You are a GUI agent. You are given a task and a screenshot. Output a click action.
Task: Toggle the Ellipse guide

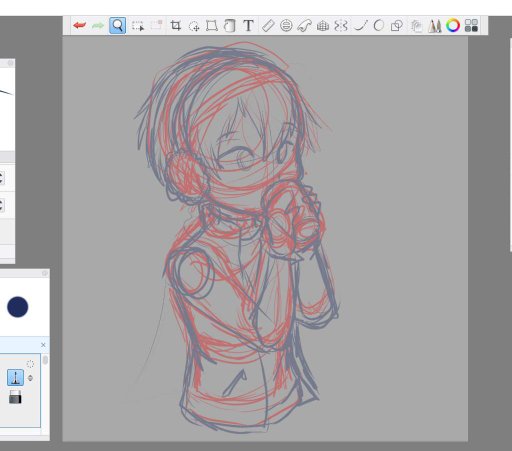[x=286, y=25]
